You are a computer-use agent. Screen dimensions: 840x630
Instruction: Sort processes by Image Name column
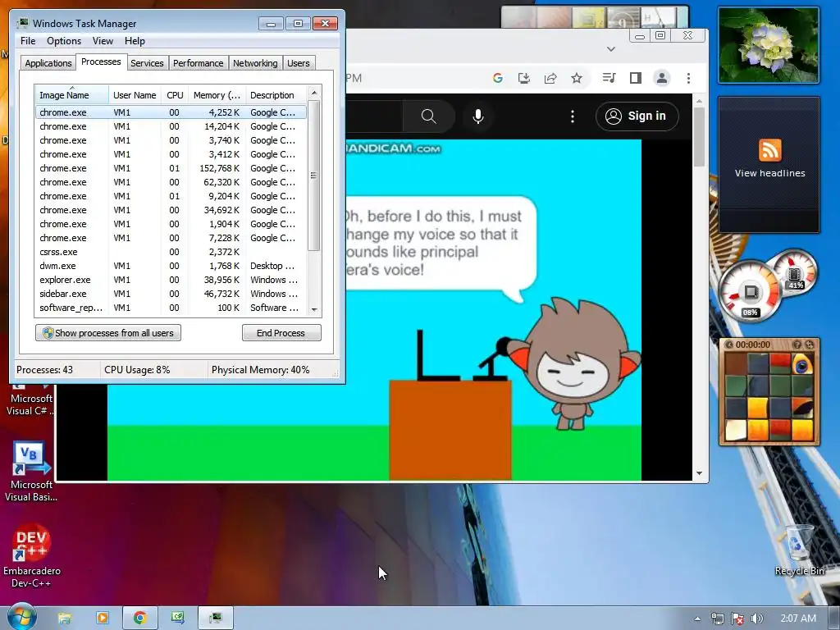click(x=72, y=95)
